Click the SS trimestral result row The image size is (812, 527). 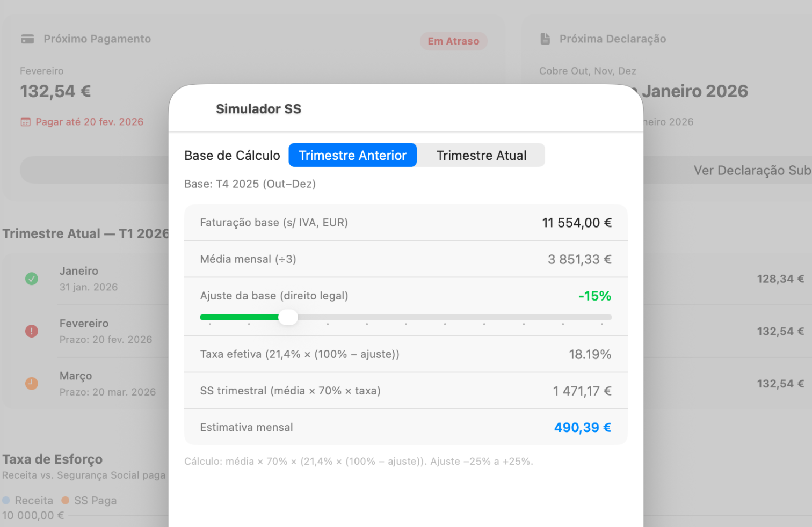[x=405, y=391]
